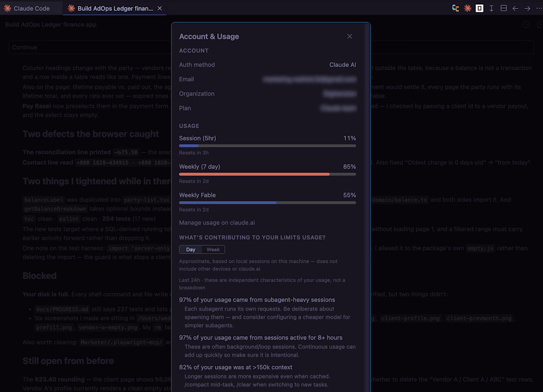This screenshot has width=543, height=392.
Task: Navigate forward with the right arrow icon
Action: pos(527,8)
